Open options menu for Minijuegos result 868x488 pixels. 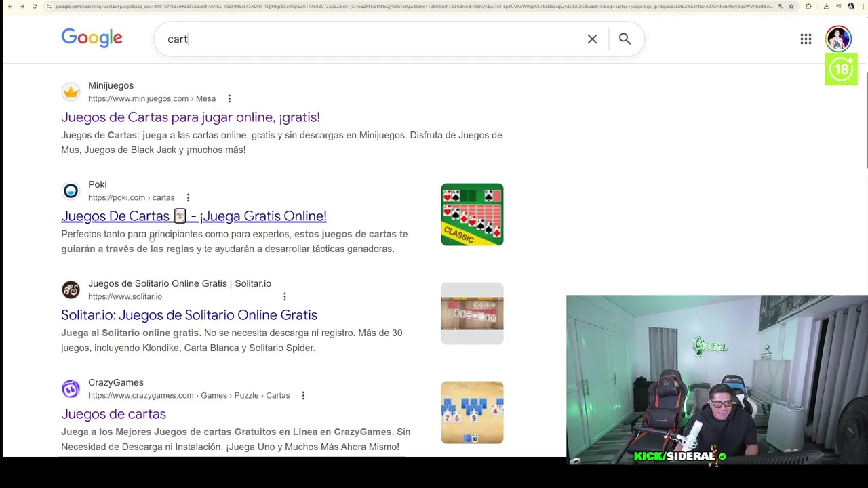[x=229, y=98]
